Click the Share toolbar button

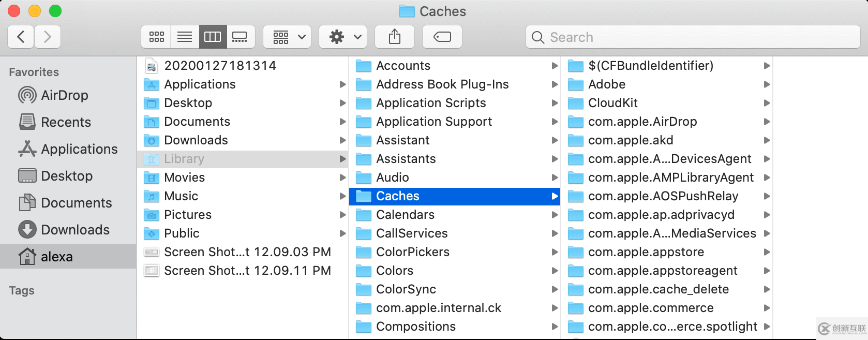[395, 37]
